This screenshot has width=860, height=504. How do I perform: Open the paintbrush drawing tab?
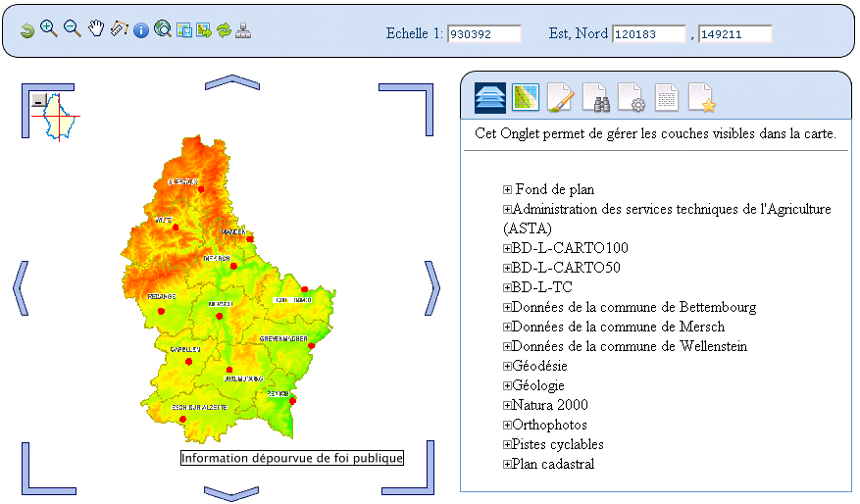pos(561,98)
